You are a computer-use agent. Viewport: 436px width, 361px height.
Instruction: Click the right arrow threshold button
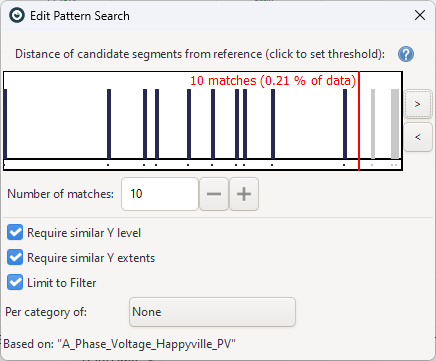pos(418,104)
